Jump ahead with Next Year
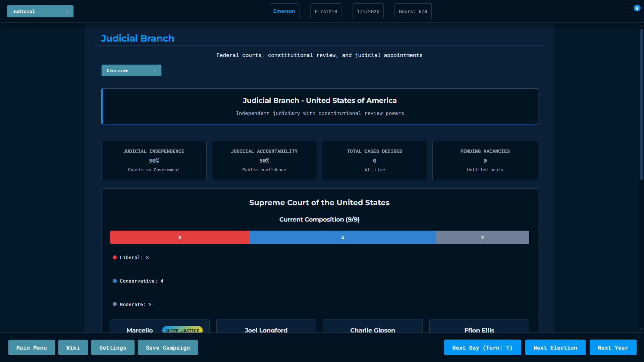Viewport: 644px width, 362px height. [613, 348]
